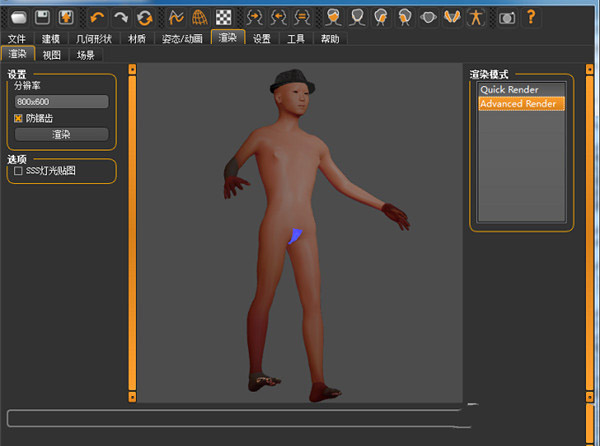The image size is (600, 446).
Task: Open the 场景 sub-tab
Action: pos(86,55)
